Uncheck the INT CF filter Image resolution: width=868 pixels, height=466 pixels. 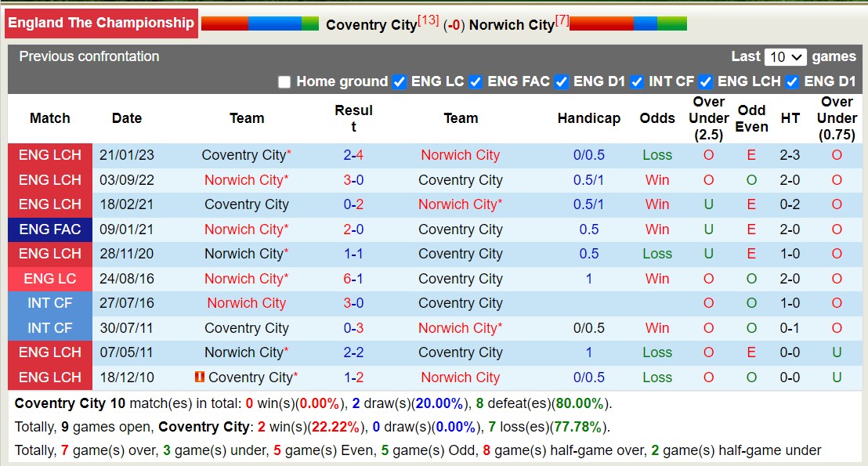[637, 81]
